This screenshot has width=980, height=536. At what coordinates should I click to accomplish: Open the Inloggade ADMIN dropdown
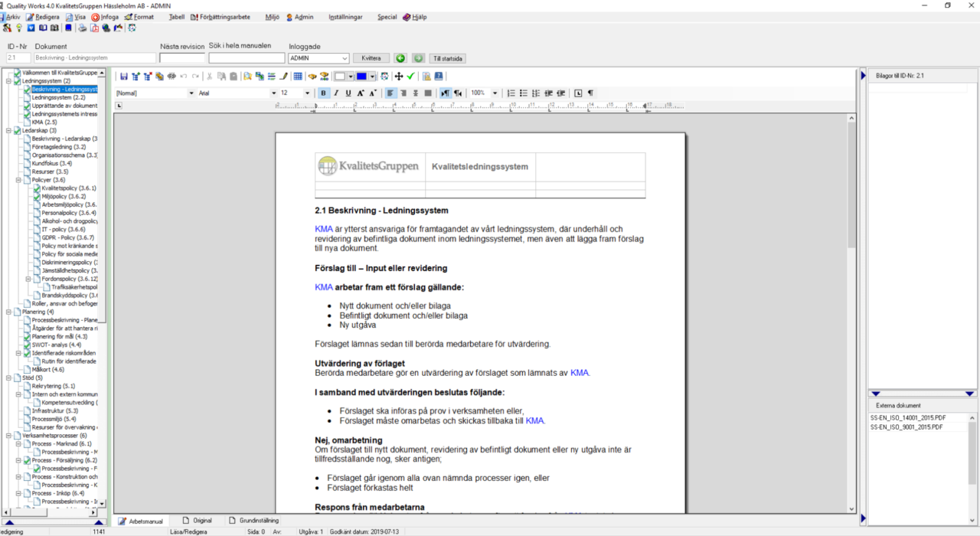pyautogui.click(x=344, y=58)
